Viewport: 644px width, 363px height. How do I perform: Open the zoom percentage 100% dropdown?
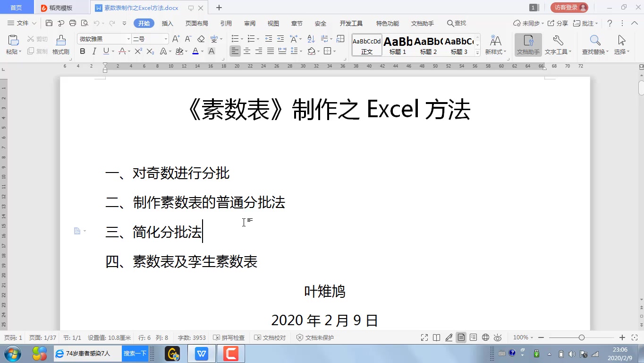(523, 337)
